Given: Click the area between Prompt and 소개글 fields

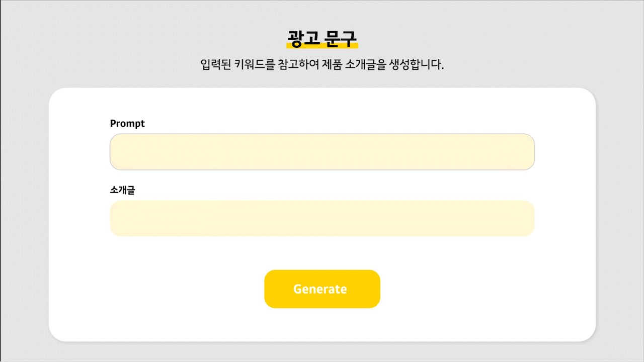Looking at the screenshot, I should point(322,178).
